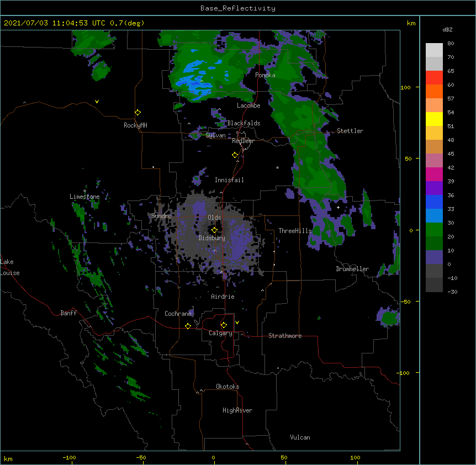
Task: Click the yellow 54 dBZ legend swatch
Action: pos(434,119)
